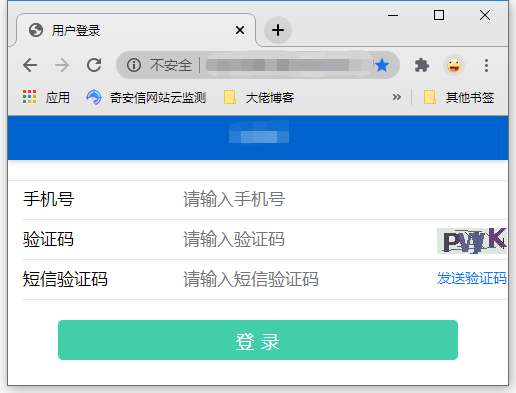This screenshot has width=516, height=393.
Task: Click the green 登录 button
Action: (x=258, y=340)
